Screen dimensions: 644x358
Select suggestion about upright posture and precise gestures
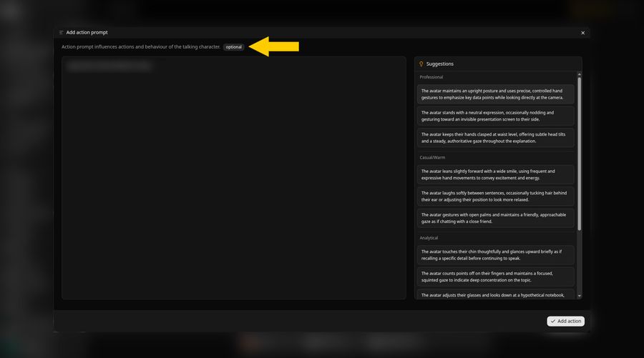(496, 94)
